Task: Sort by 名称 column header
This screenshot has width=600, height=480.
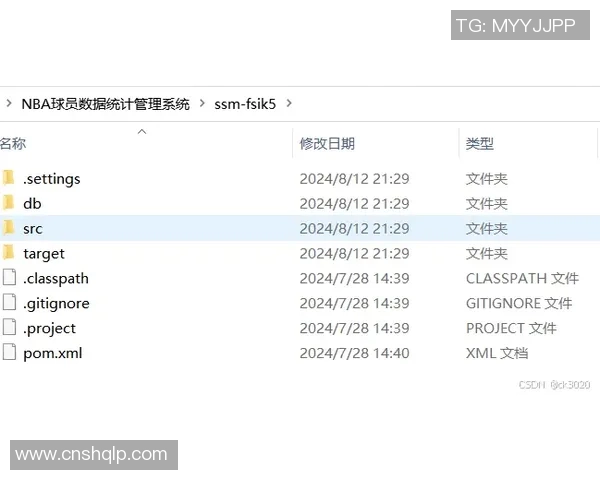Action: tap(13, 144)
